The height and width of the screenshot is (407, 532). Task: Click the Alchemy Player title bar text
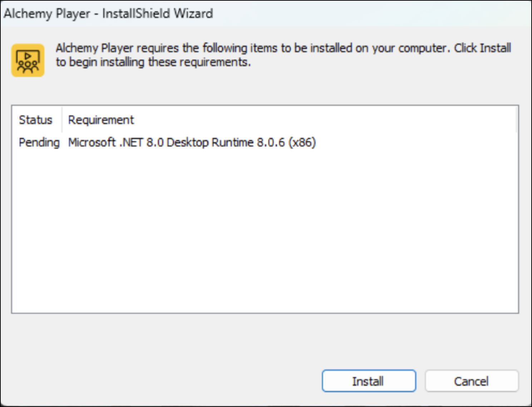(46, 14)
